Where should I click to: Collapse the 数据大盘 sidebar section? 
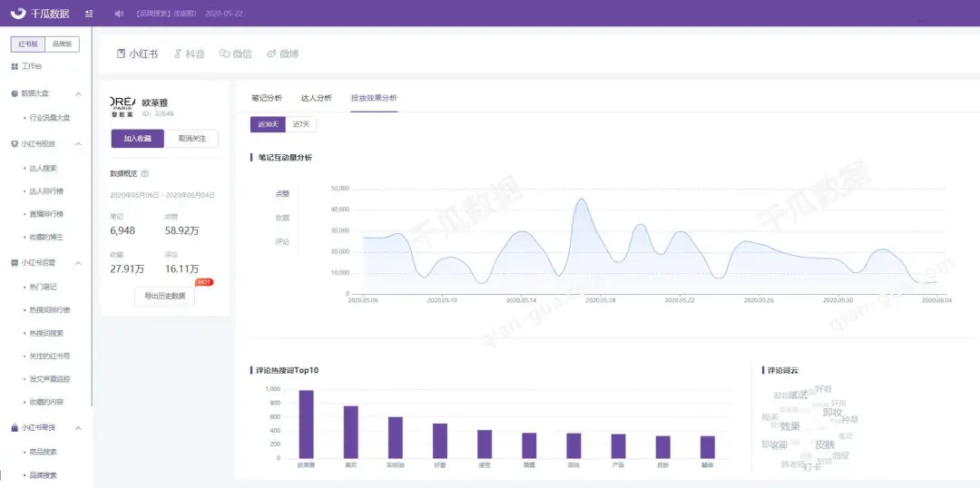79,93
